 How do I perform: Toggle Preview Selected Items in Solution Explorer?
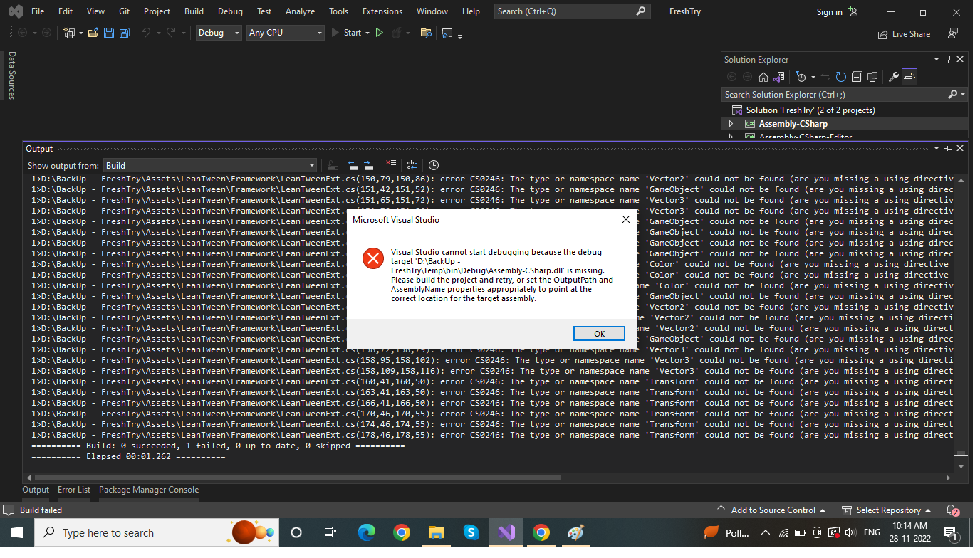[x=909, y=77]
